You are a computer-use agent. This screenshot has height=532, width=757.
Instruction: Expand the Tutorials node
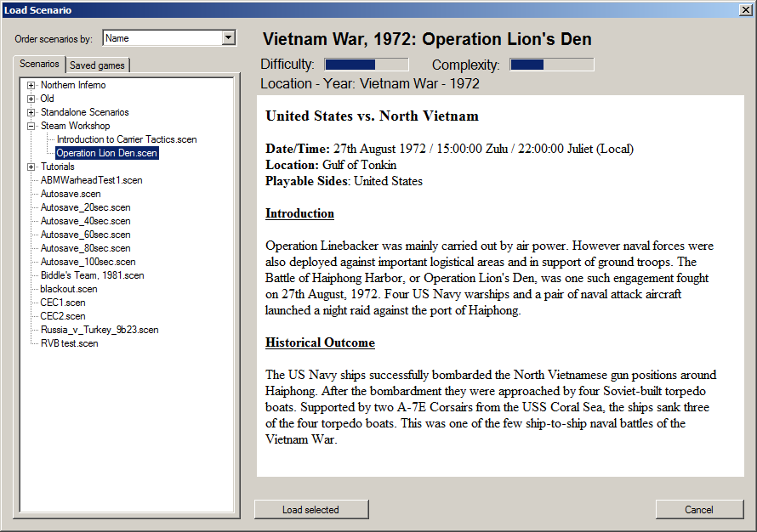coord(31,167)
